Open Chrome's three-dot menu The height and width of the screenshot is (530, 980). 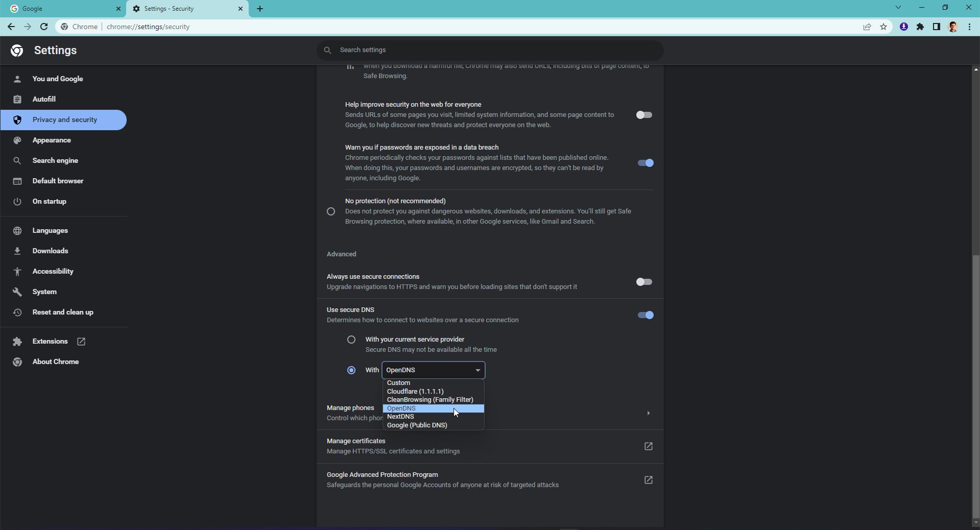point(969,27)
